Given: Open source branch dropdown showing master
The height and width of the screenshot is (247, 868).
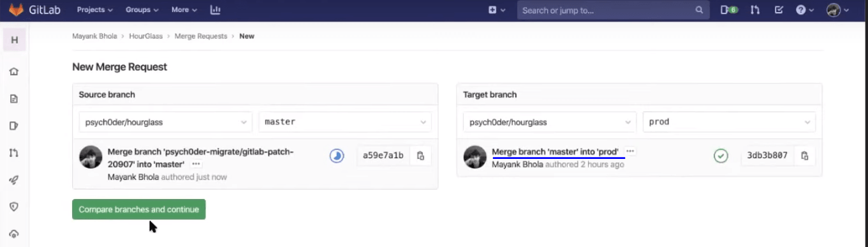Looking at the screenshot, I should 345,122.
